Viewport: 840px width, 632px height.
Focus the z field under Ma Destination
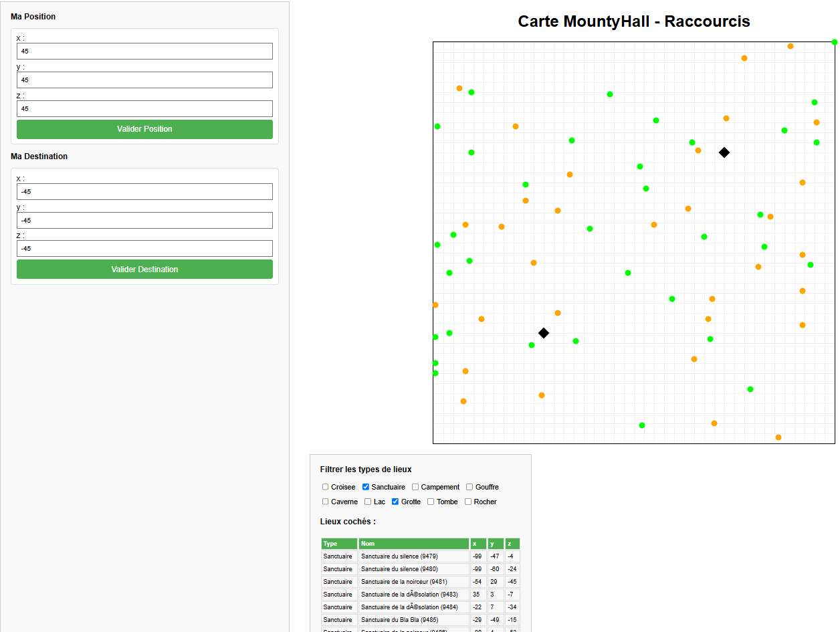pyautogui.click(x=144, y=248)
